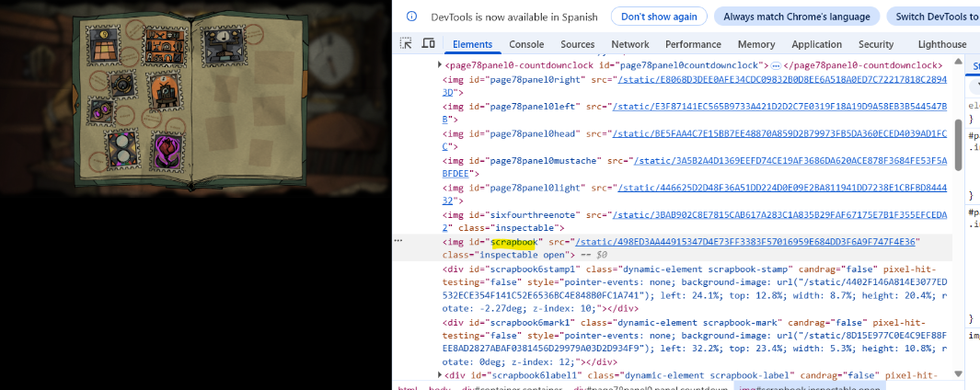Follow the /static/E8068D3D src link
The height and width of the screenshot is (390, 980).
point(782,79)
